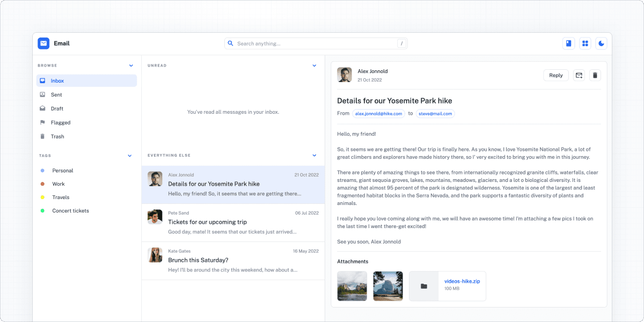This screenshot has width=644, height=322.
Task: Collapse the Everything Else section
Action: point(314,155)
